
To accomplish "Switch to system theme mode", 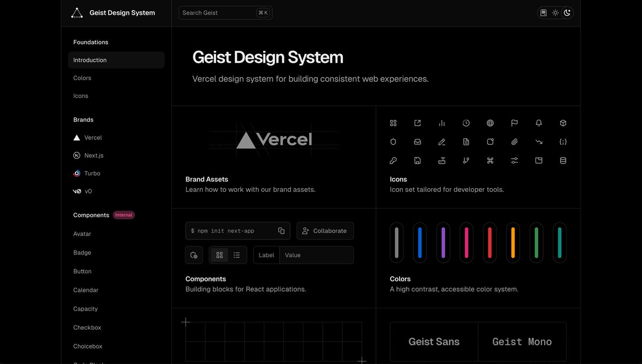I will pos(544,13).
